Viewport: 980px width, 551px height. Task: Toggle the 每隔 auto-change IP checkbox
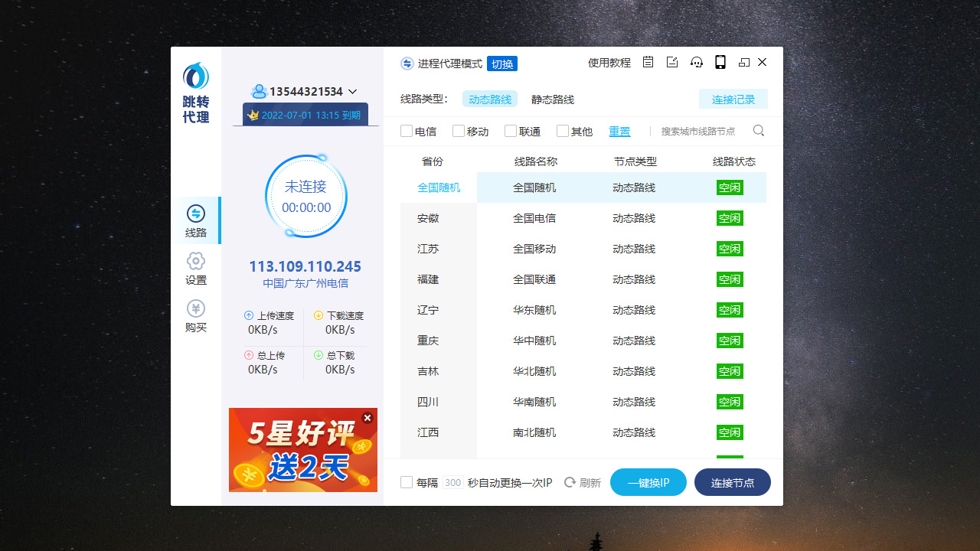[x=407, y=482]
